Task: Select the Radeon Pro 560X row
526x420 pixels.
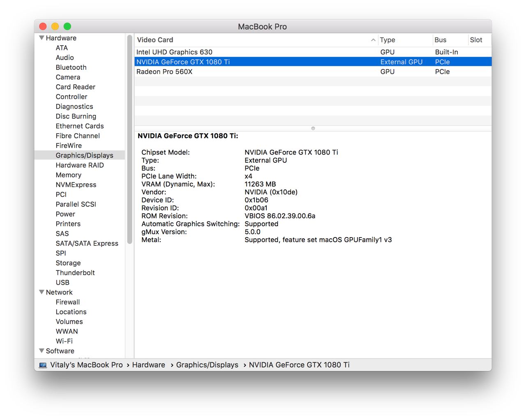Action: (313, 72)
